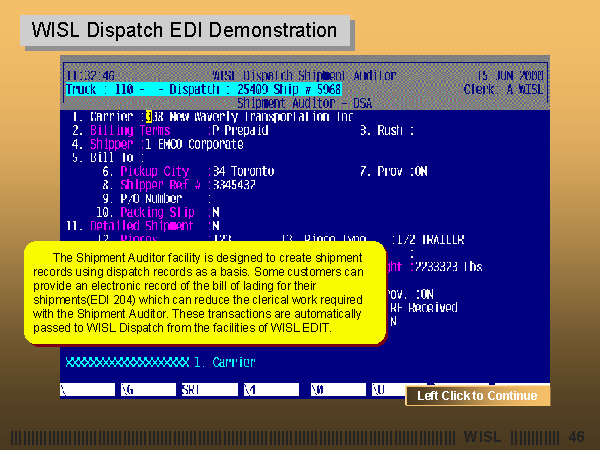Click the 'Clerk: A WISL' text
The height and width of the screenshot is (450, 600).
[x=503, y=90]
